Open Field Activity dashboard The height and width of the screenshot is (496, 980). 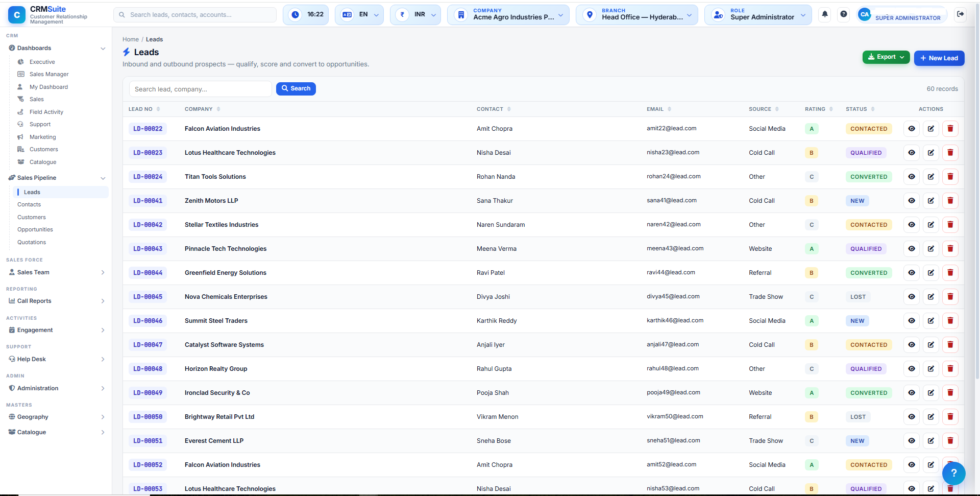pos(46,112)
